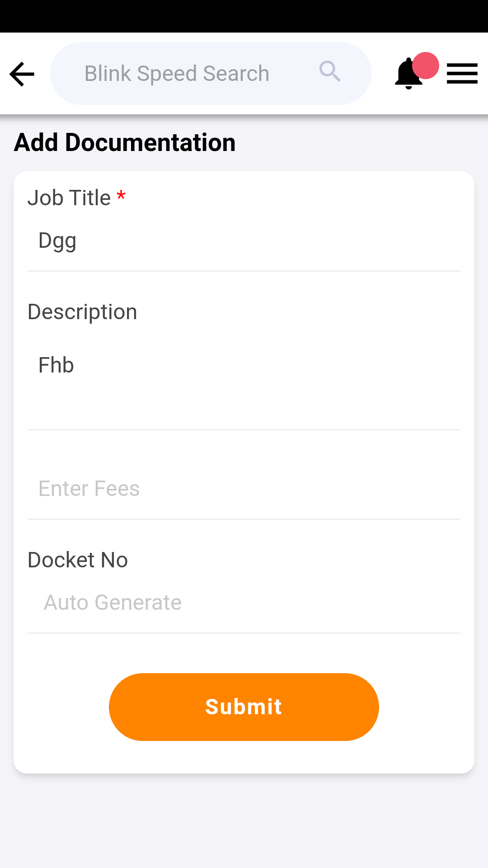This screenshot has height=868, width=488.
Task: Tap the Description label text
Action: point(82,312)
